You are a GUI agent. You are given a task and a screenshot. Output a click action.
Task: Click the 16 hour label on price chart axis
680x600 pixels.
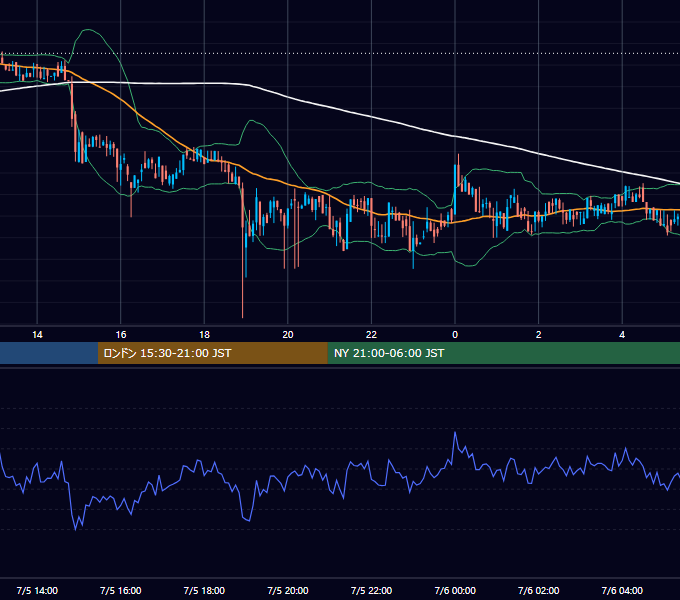pos(121,335)
